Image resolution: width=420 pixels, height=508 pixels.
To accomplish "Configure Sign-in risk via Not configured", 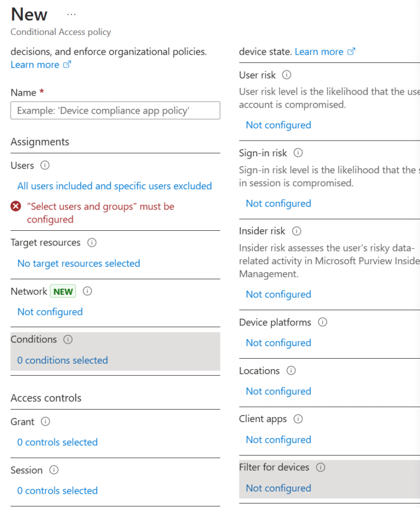I will click(278, 203).
